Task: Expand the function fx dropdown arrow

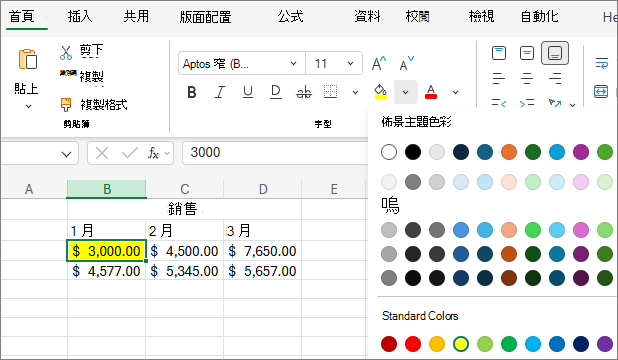Action: [167, 153]
